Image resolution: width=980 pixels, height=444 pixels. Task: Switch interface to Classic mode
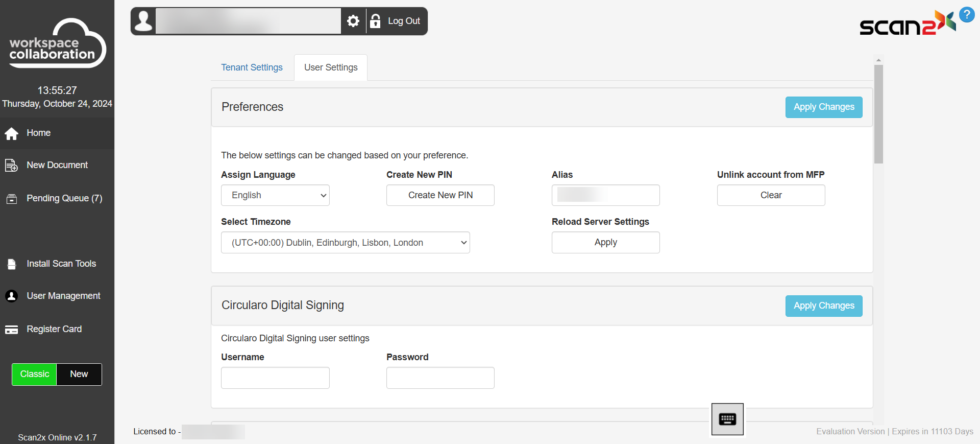click(x=34, y=375)
